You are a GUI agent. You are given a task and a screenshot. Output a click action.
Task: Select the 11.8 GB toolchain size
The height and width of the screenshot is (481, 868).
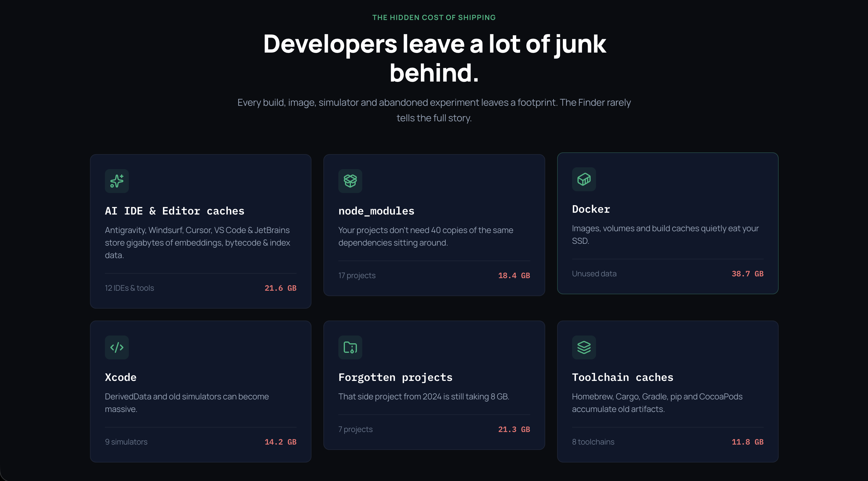[747, 442]
